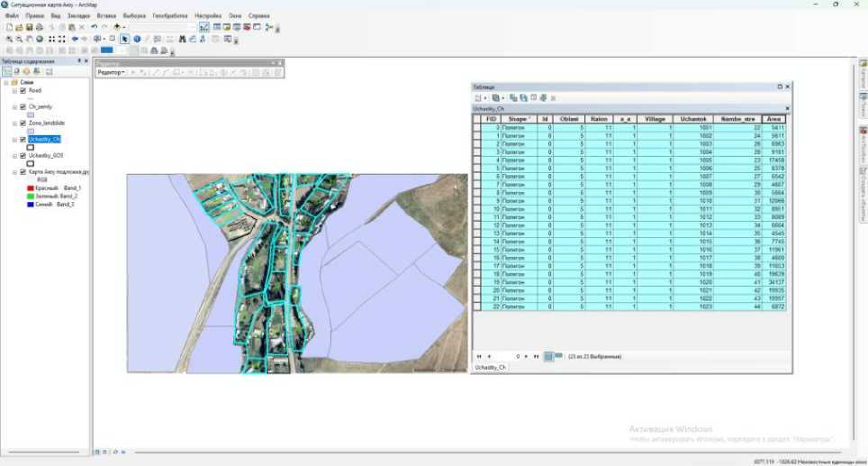
Task: Click the Add Data button icon
Action: coord(117,27)
